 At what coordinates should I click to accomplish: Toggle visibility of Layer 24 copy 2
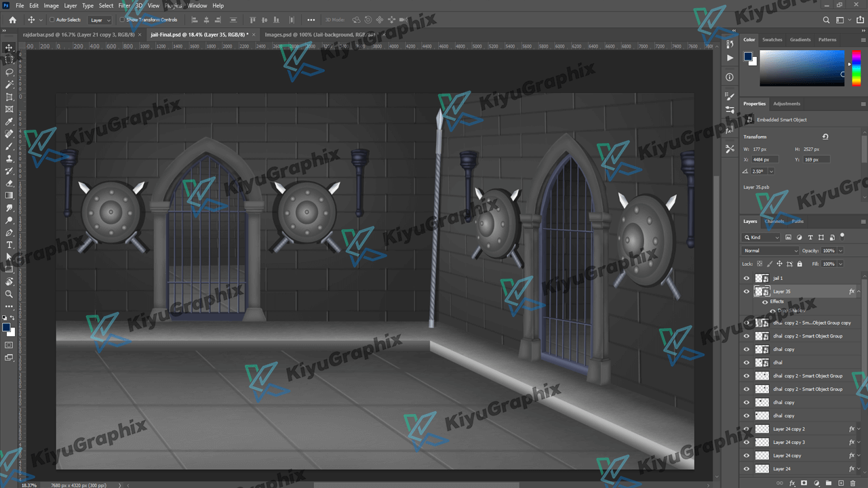coord(747,429)
